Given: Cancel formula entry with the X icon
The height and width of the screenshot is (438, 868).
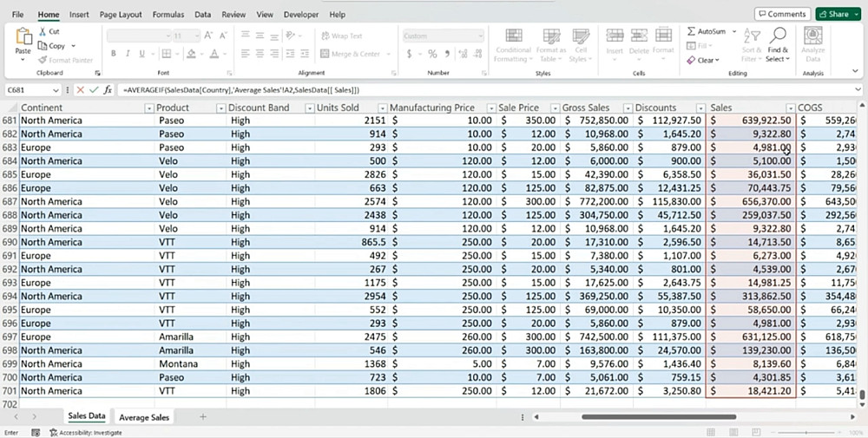Looking at the screenshot, I should point(81,90).
